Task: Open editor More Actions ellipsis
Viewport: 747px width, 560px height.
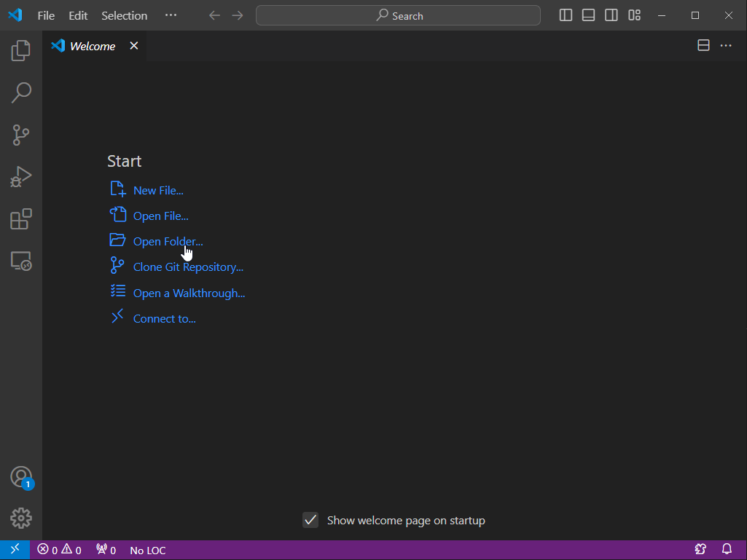Action: [x=726, y=46]
